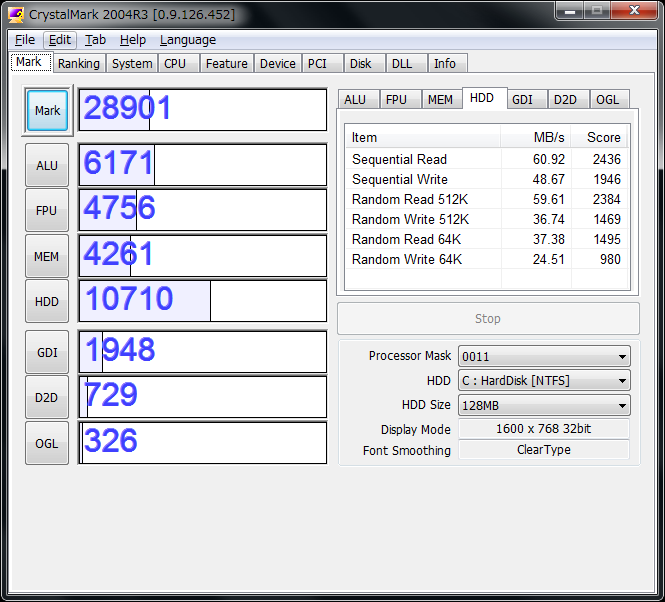Select the Sequential Write row
The image size is (665, 602).
[486, 179]
